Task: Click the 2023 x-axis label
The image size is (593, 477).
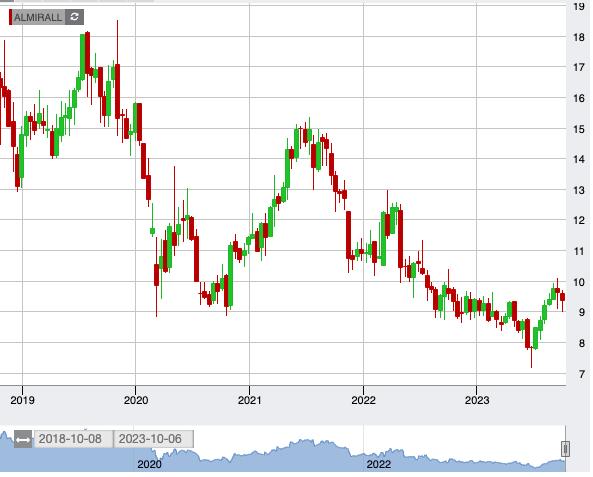Action: coord(477,400)
